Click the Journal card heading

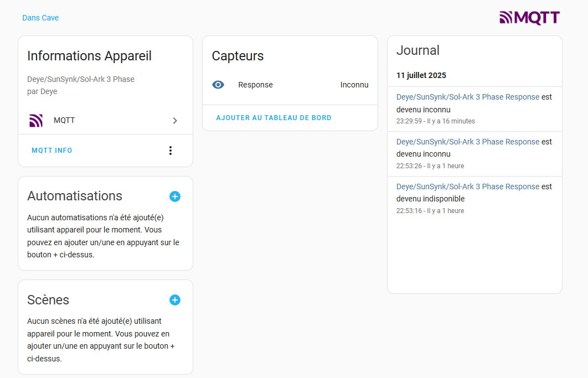[418, 50]
